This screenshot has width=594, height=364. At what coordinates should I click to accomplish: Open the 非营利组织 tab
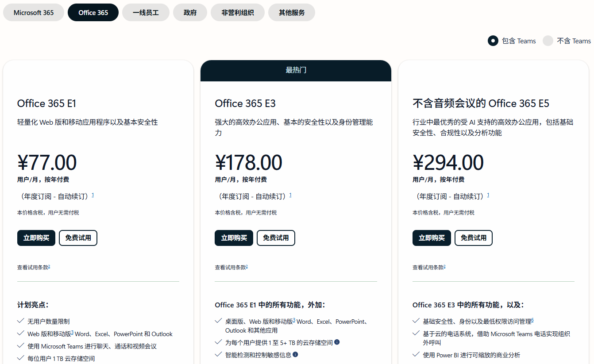238,12
